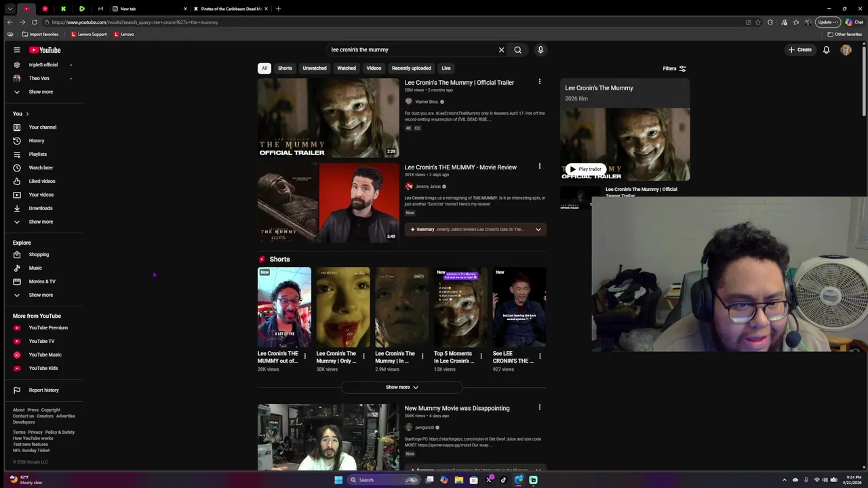Click the Create button
The width and height of the screenshot is (868, 488).
click(x=800, y=49)
